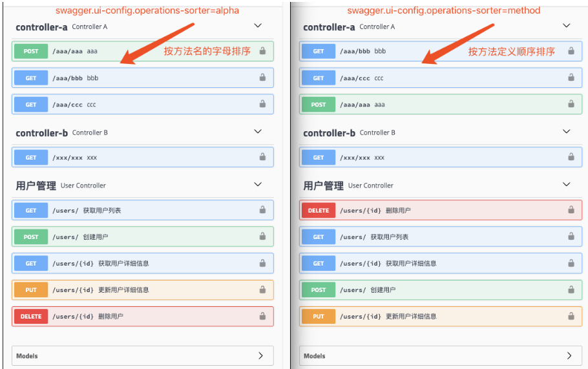
Task: Click lock on right PUT /users/{id} row
Action: click(571, 316)
